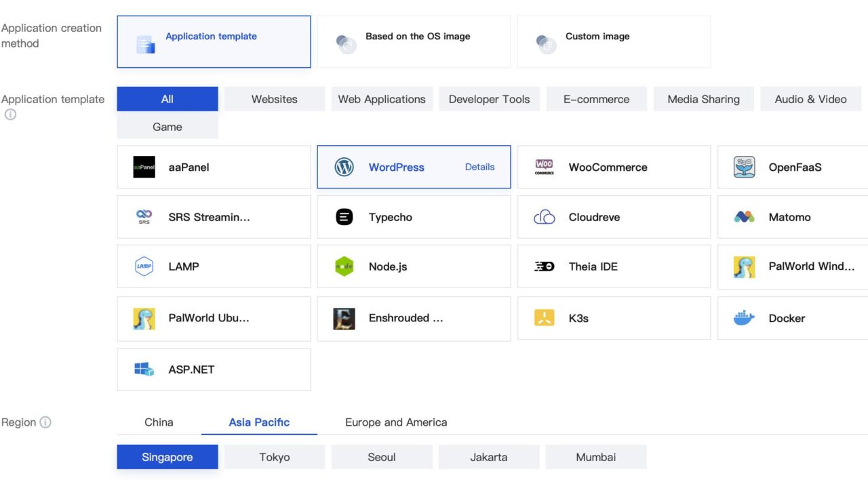868x480 pixels.
Task: Open WordPress template Details link
Action: (x=479, y=167)
